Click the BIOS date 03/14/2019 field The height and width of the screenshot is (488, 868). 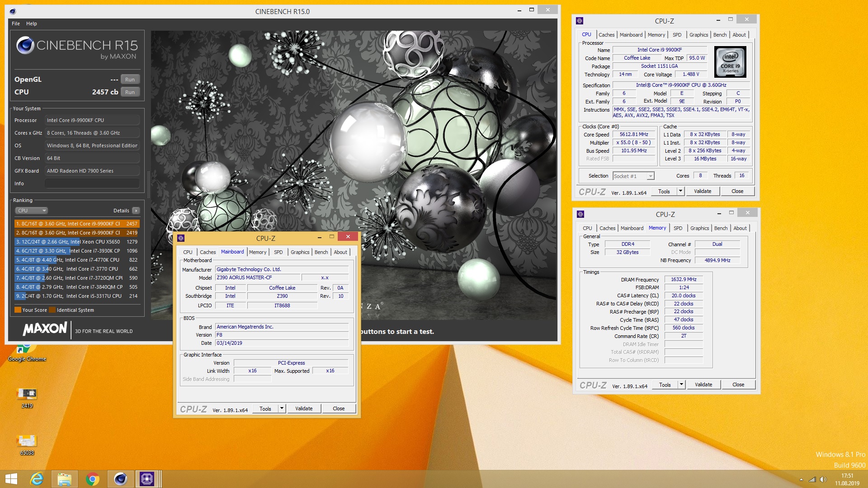(282, 343)
